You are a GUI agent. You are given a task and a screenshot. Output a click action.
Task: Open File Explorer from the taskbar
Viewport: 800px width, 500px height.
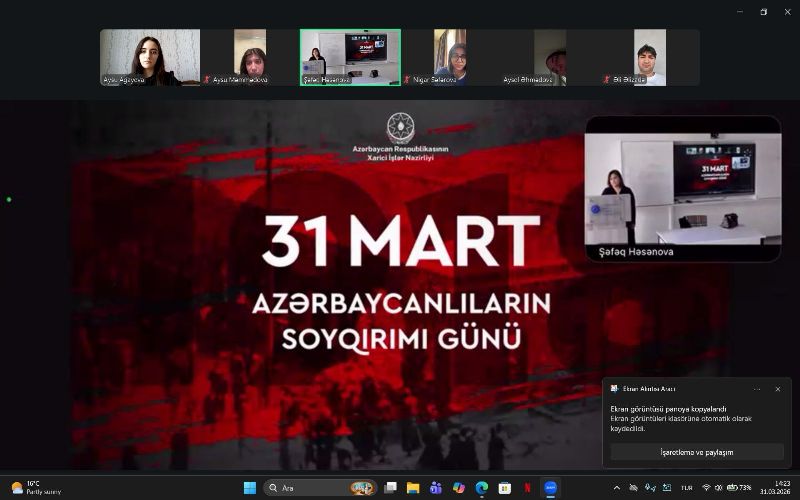[x=412, y=488]
